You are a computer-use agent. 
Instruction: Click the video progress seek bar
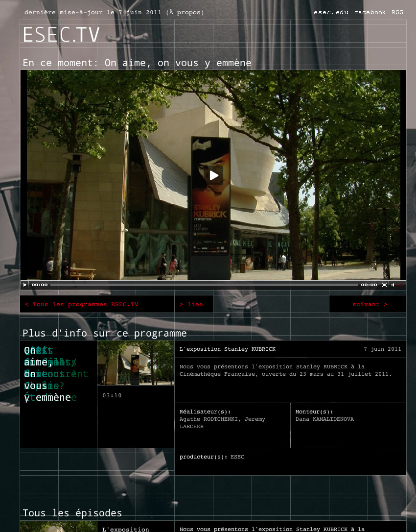(204, 285)
